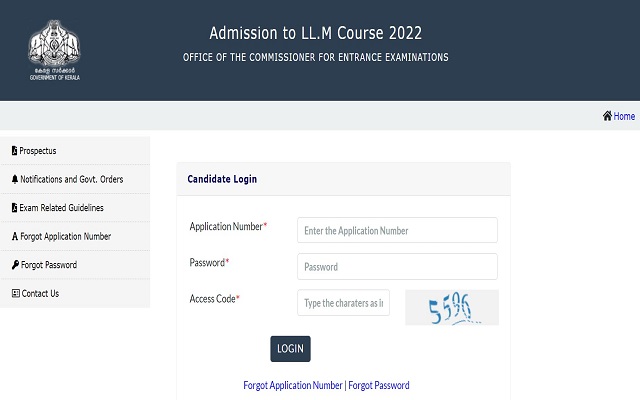
Task: Click the bell icon for Notifications
Action: point(14,179)
